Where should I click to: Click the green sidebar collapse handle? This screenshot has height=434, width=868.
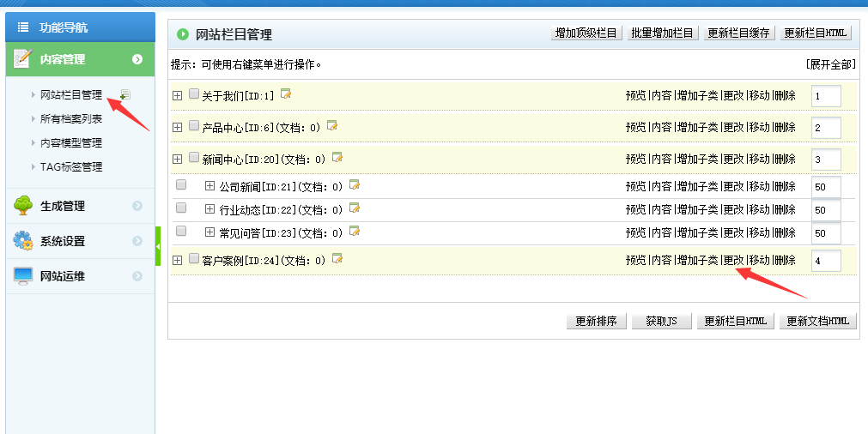[x=158, y=246]
